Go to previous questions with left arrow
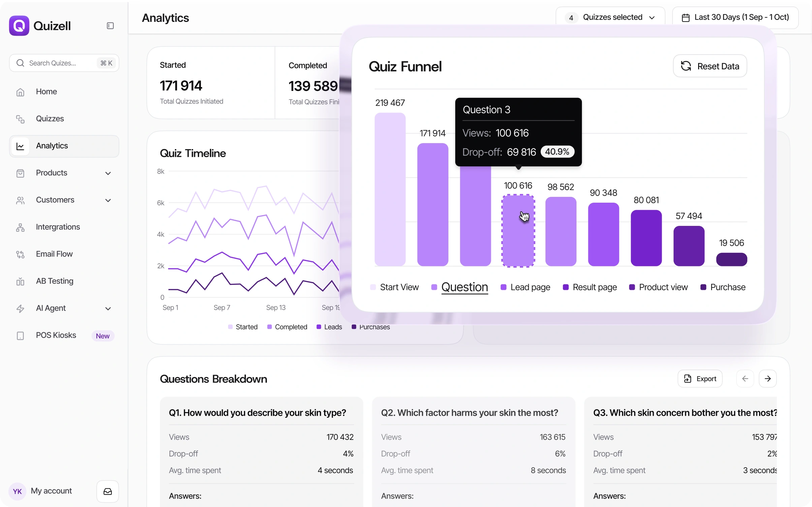Viewport: 812px width, 507px height. 745,379
